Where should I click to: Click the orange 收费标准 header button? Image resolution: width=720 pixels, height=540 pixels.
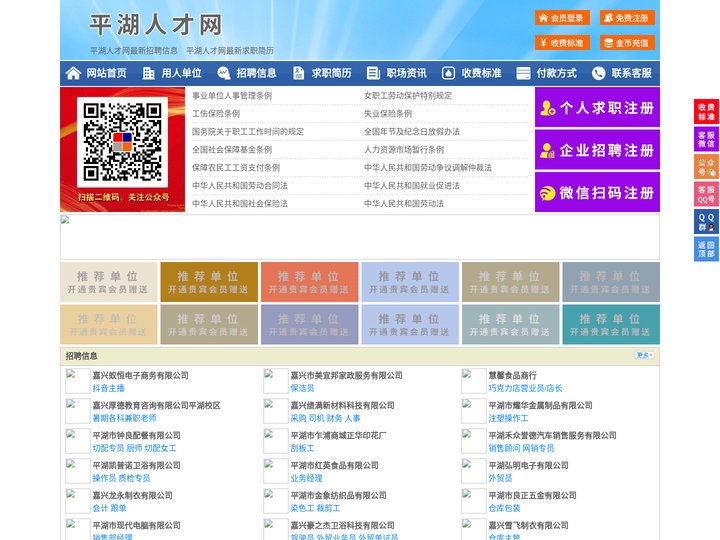pos(562,43)
